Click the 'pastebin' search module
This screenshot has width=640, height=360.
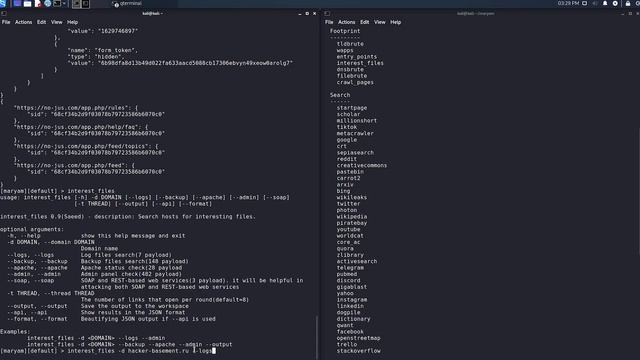point(350,172)
